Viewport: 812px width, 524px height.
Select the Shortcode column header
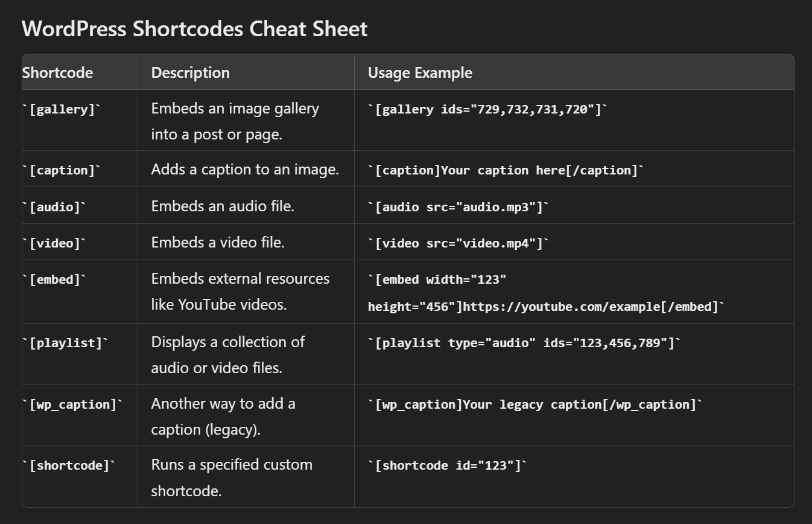click(58, 72)
